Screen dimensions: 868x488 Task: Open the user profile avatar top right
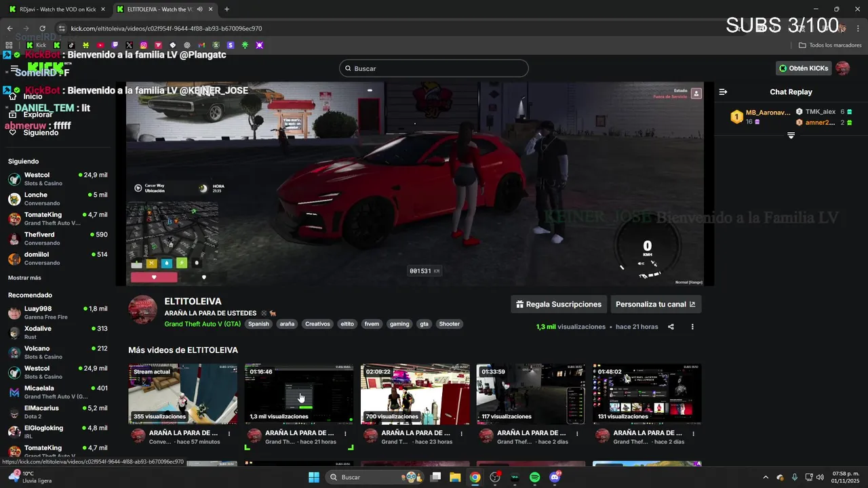coord(842,68)
